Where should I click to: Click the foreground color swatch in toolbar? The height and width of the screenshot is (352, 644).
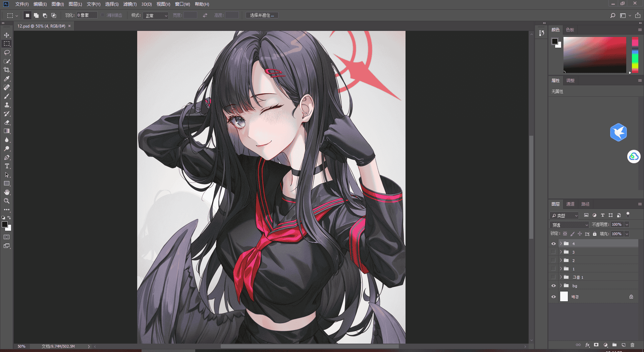[x=4, y=224]
